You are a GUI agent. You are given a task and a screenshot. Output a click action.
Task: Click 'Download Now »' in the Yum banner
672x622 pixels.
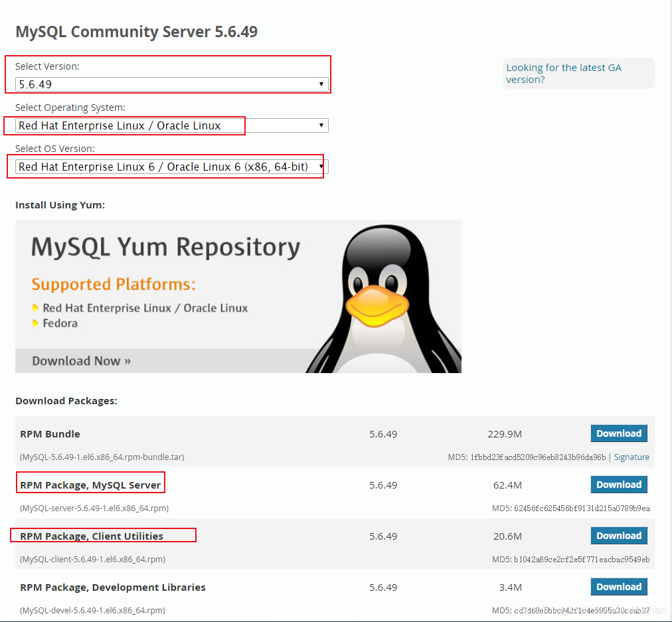[x=82, y=361]
